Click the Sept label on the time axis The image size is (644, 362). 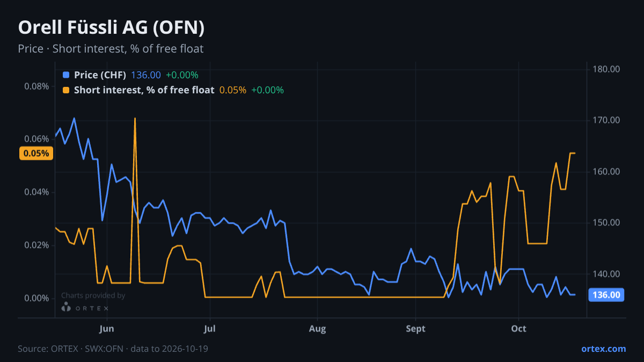pyautogui.click(x=416, y=328)
